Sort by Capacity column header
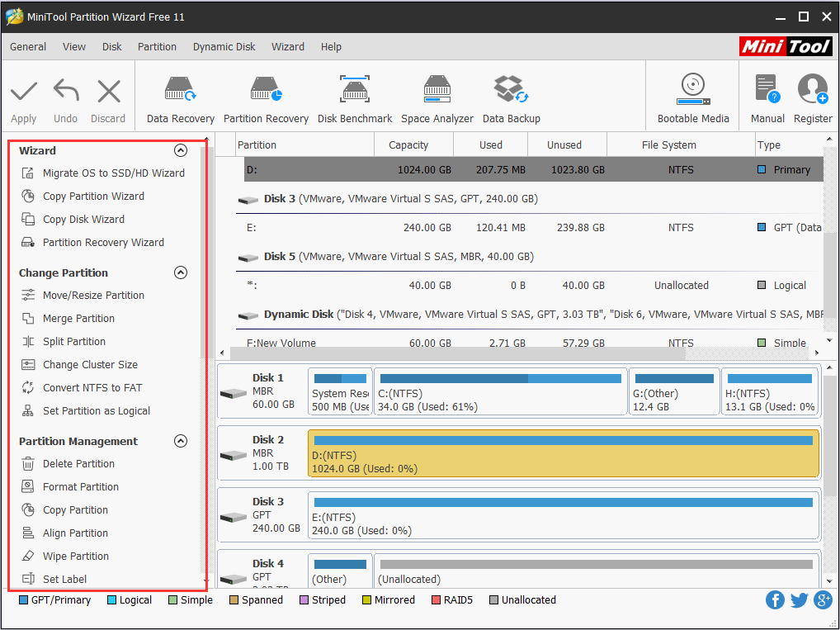Screen dimensions: 840x630 [x=413, y=144]
